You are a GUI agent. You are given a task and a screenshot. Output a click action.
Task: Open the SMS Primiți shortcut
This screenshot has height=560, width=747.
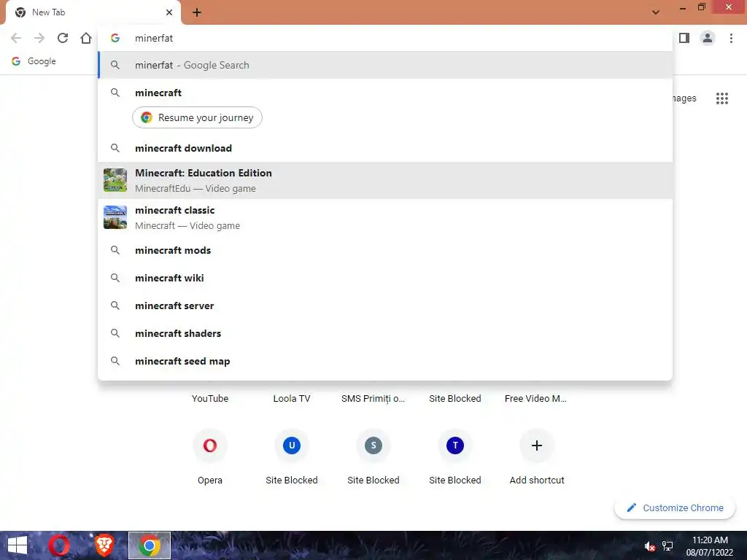click(x=373, y=399)
